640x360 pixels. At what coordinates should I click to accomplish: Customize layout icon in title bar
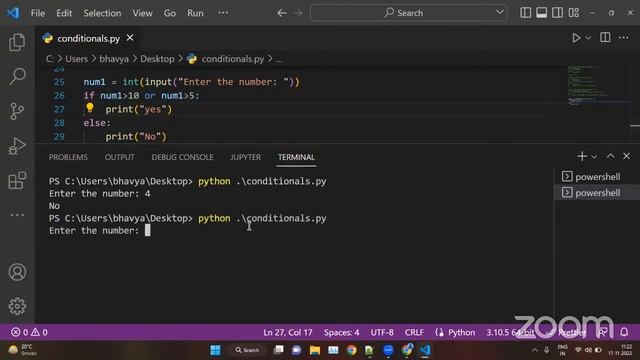[x=574, y=13]
